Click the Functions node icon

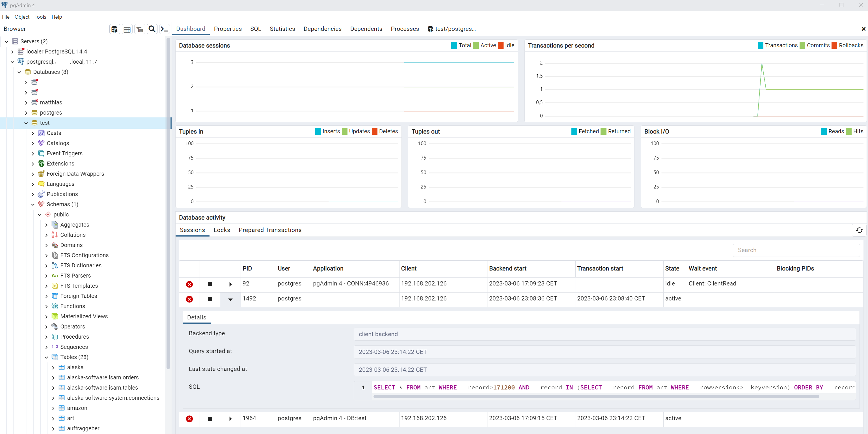click(x=55, y=306)
